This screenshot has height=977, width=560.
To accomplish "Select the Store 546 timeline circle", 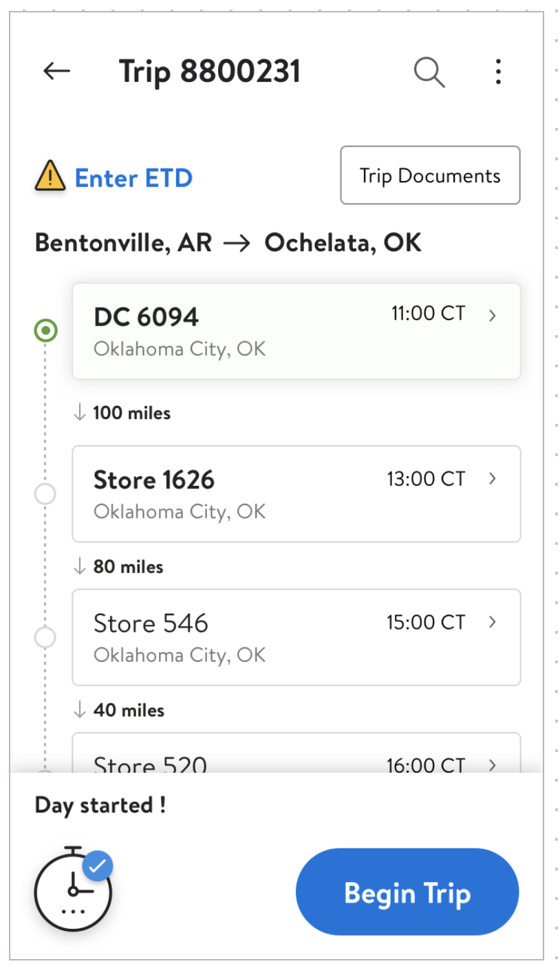I will click(x=45, y=638).
